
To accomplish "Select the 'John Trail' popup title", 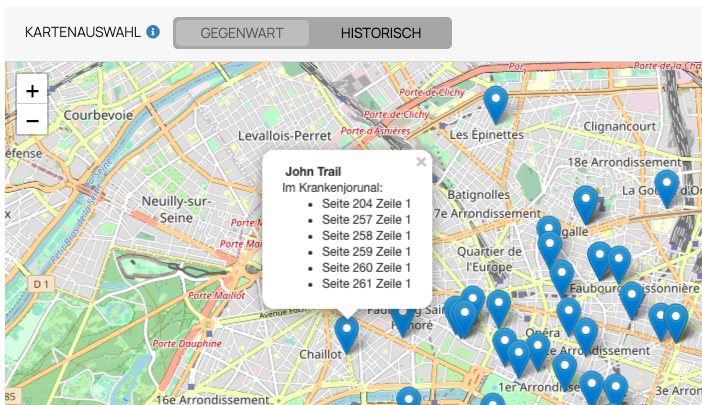I will click(x=313, y=172).
